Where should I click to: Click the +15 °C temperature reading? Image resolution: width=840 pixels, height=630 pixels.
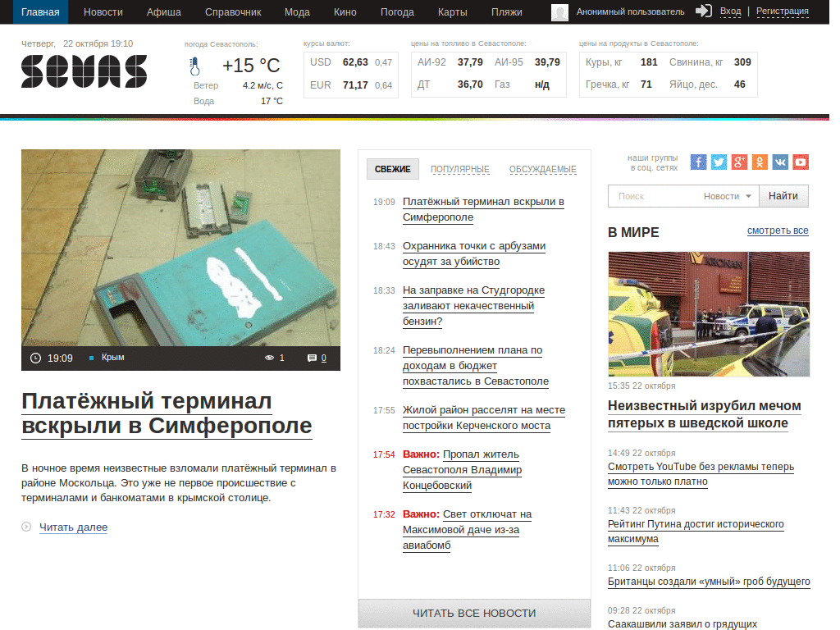coord(251,66)
